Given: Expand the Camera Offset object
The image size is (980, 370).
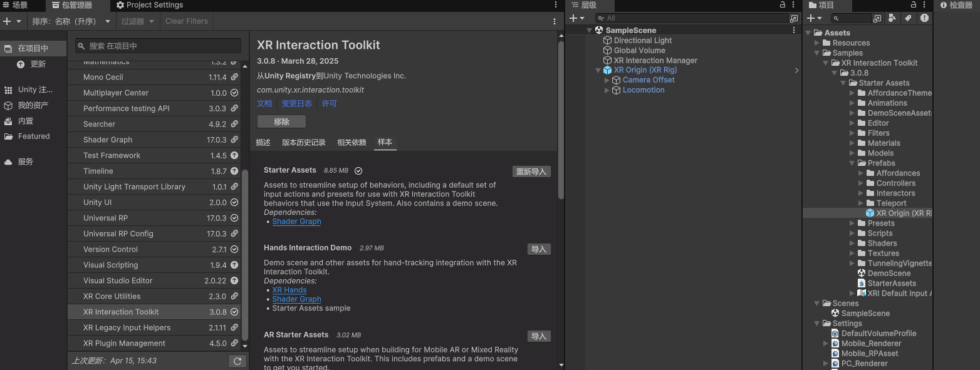Looking at the screenshot, I should click(x=607, y=80).
